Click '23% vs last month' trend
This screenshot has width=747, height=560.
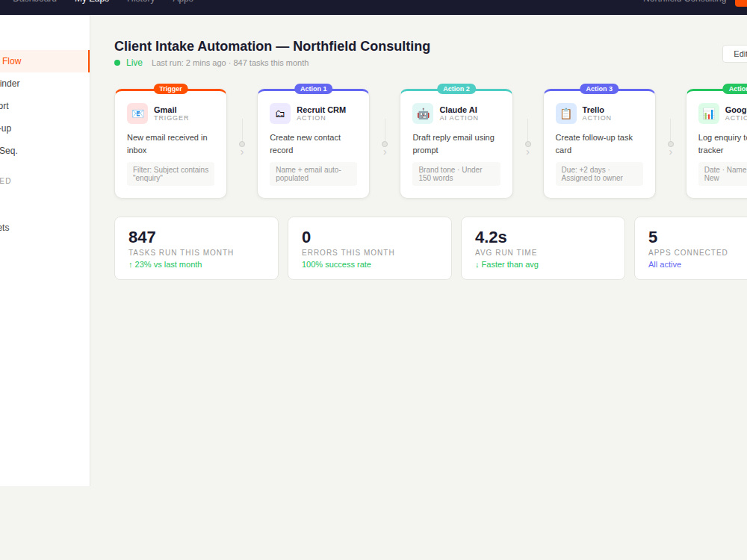(165, 264)
